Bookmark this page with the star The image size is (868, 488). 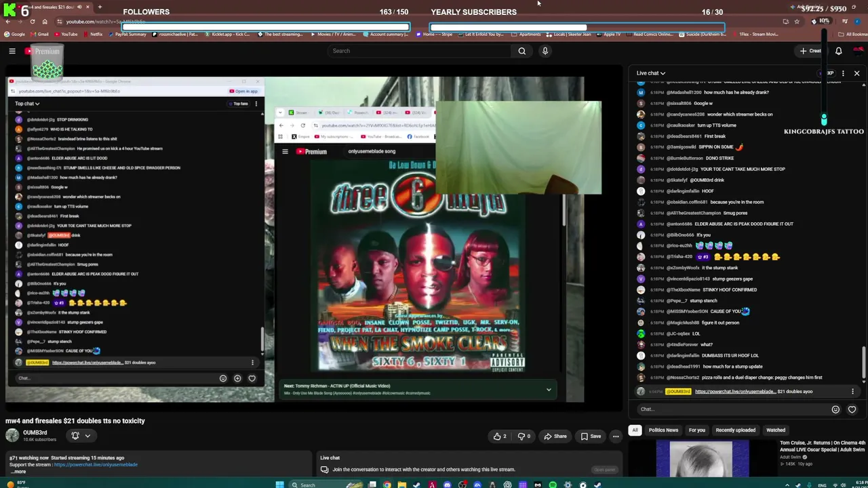tap(797, 22)
